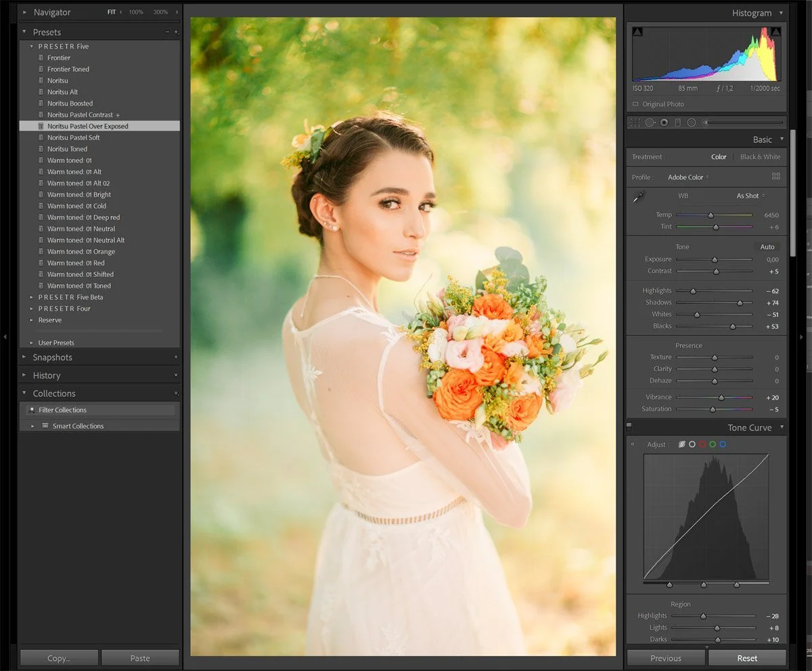This screenshot has height=671, width=812.
Task: Switch Treatment to Black & White
Action: coord(759,156)
